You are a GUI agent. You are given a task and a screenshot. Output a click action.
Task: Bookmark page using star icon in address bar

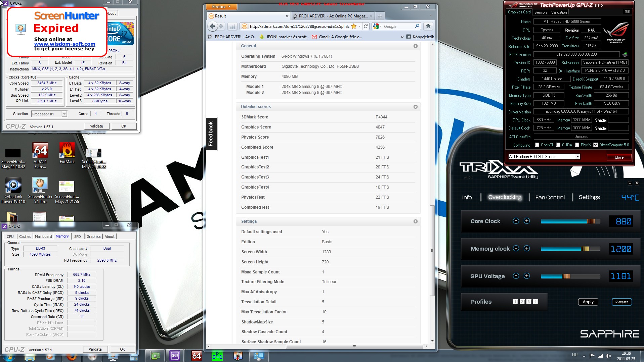(354, 26)
